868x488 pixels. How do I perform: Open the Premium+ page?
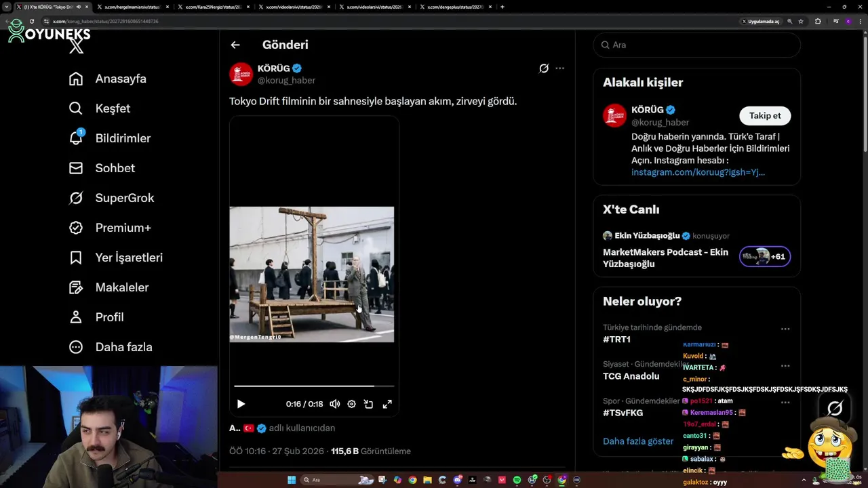[x=110, y=228]
